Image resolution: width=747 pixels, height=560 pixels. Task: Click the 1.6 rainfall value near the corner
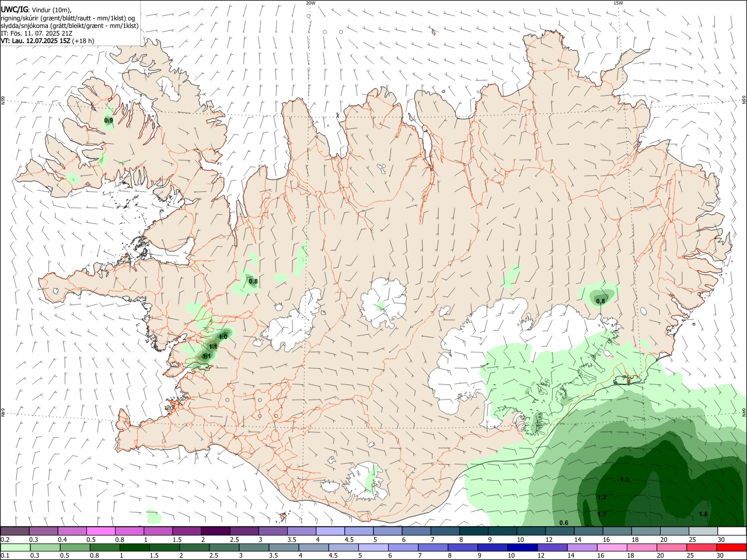tap(703, 514)
